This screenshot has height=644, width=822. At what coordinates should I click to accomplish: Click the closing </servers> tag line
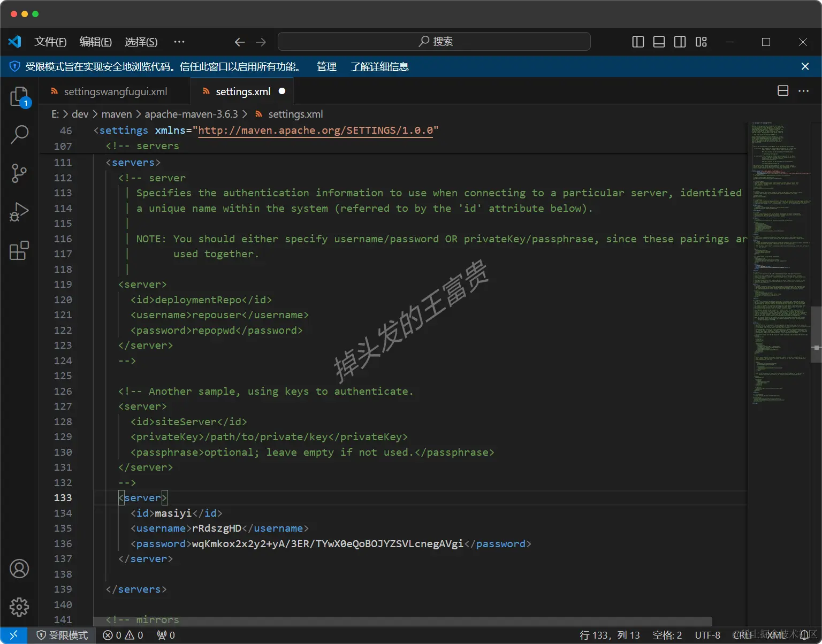click(x=136, y=589)
